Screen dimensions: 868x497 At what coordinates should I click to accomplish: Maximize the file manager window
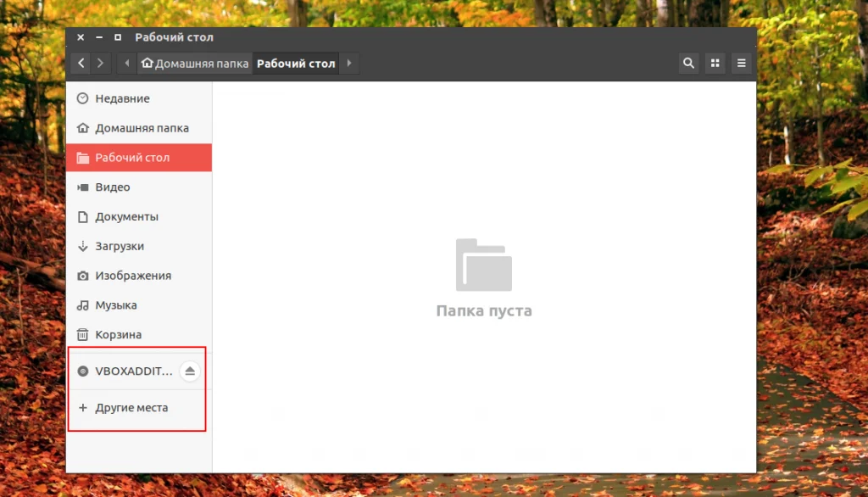117,37
